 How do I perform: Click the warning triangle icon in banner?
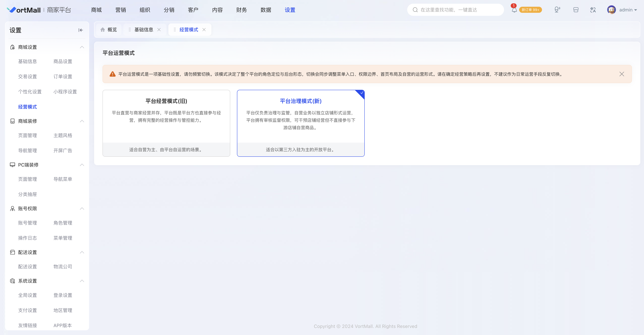pyautogui.click(x=112, y=74)
